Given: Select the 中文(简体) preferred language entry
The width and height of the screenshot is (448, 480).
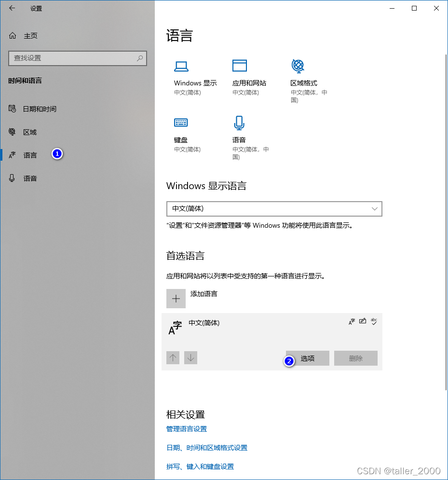Looking at the screenshot, I should pos(272,342).
